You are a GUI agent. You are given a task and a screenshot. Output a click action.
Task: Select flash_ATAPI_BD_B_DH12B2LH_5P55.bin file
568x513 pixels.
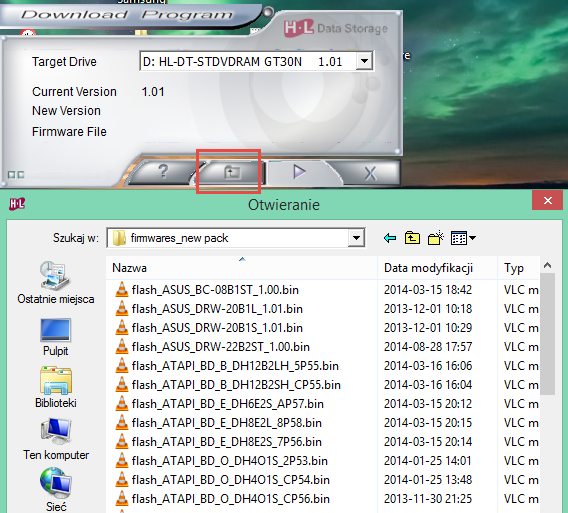click(x=235, y=366)
